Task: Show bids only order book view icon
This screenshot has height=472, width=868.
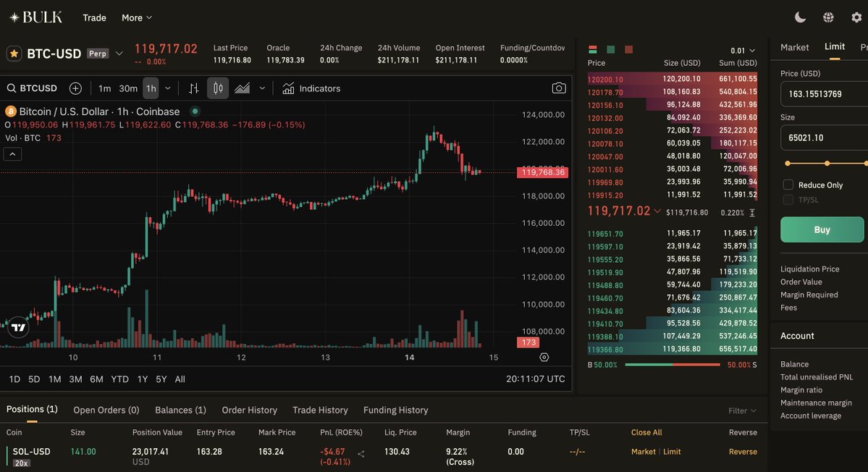Action: (610, 50)
